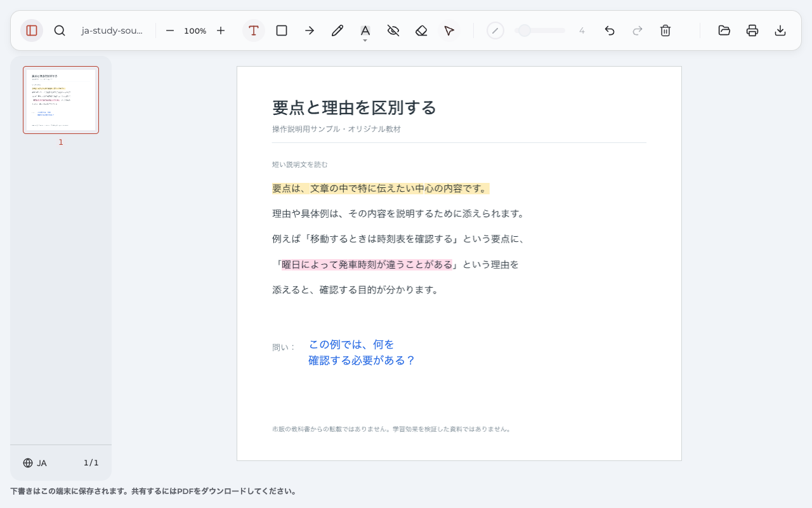
Task: Adjust the stroke width slider
Action: 540,30
